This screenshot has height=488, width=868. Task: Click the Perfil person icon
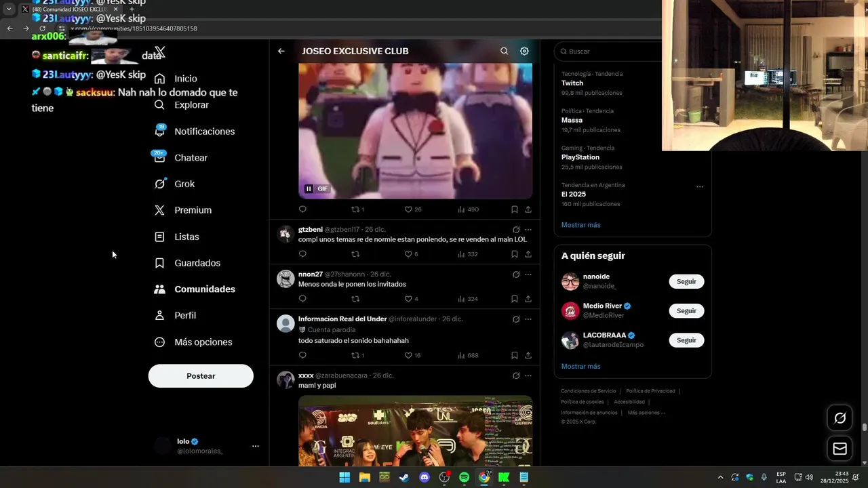tap(159, 315)
